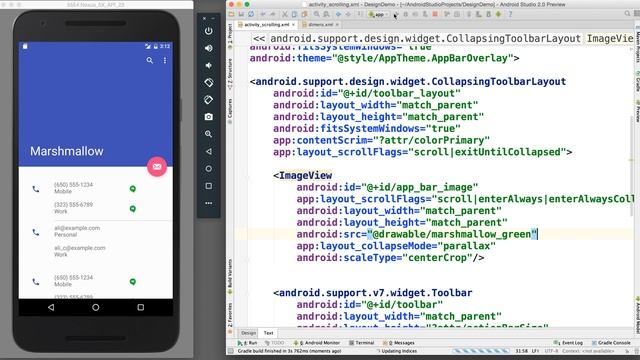640x360 pixels.
Task: Take emulator screenshot with camera icon
Action: click(x=209, y=117)
